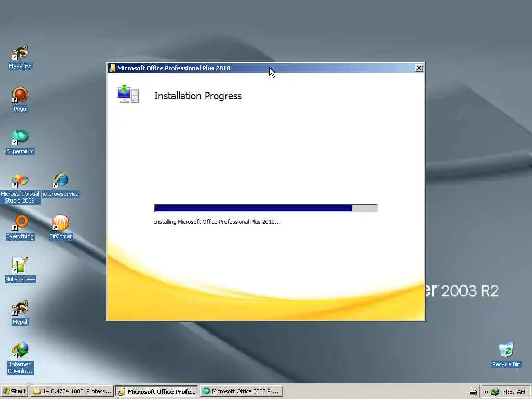Select the BitComet desktop icon
The width and height of the screenshot is (532, 399).
(x=61, y=228)
